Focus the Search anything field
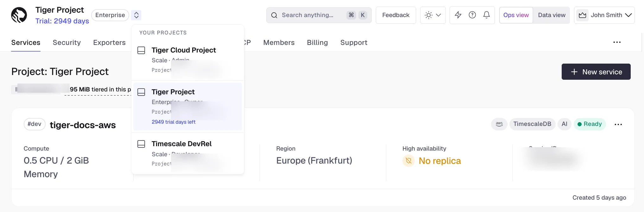This screenshot has height=212, width=644. pyautogui.click(x=319, y=15)
